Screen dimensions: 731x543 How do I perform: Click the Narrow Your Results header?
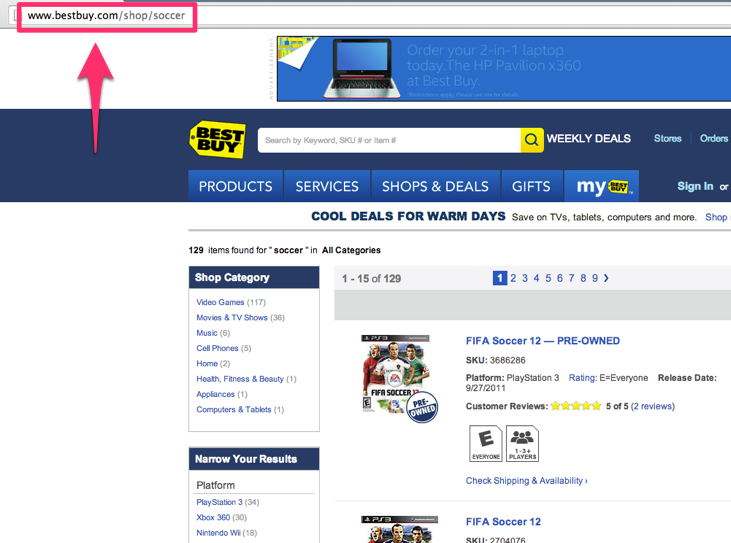pyautogui.click(x=254, y=459)
